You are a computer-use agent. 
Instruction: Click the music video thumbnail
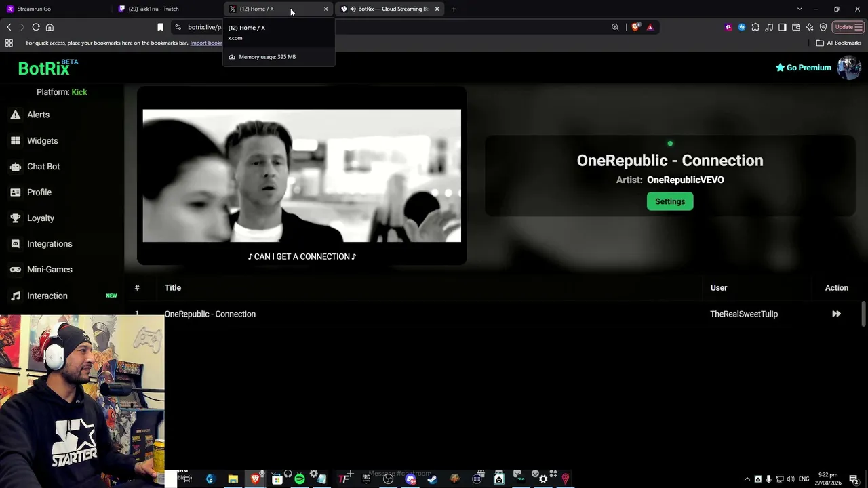click(x=302, y=176)
